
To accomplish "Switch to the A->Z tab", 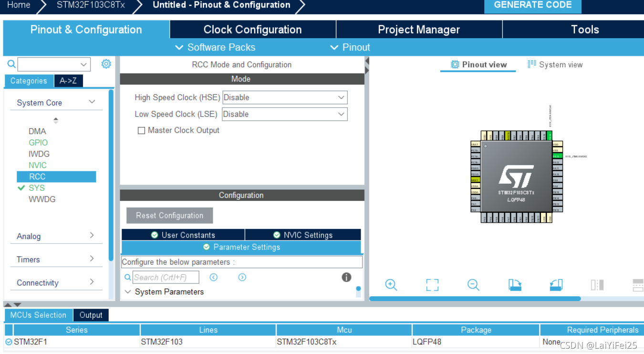I will pyautogui.click(x=68, y=81).
